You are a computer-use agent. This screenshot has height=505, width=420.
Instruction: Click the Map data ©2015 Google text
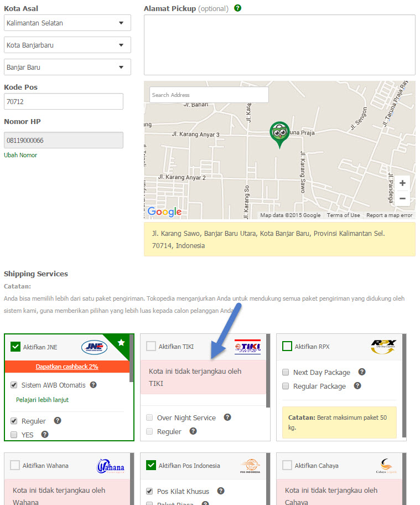291,215
